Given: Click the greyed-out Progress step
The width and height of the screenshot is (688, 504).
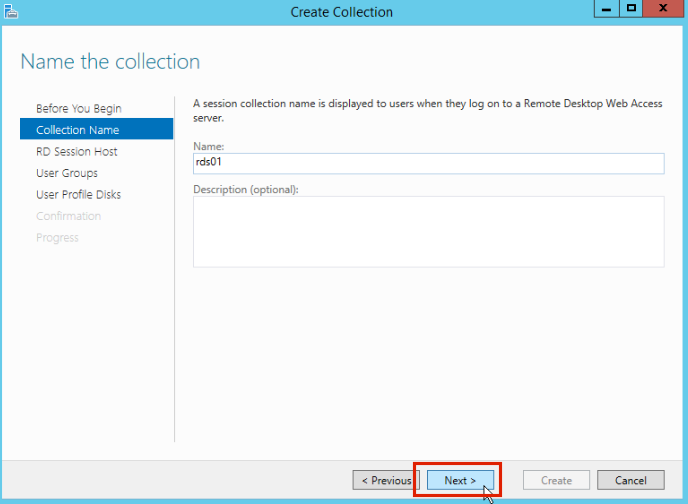Looking at the screenshot, I should tap(57, 238).
